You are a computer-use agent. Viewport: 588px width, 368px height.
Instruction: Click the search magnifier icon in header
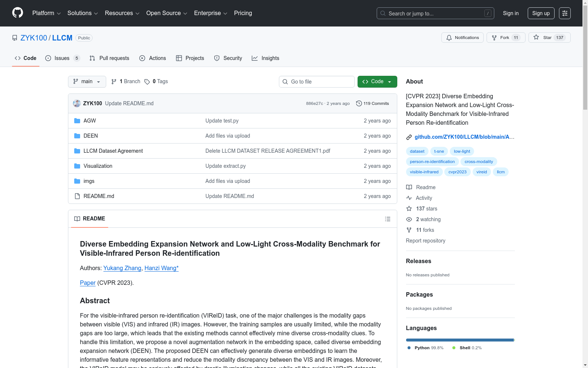click(x=383, y=13)
